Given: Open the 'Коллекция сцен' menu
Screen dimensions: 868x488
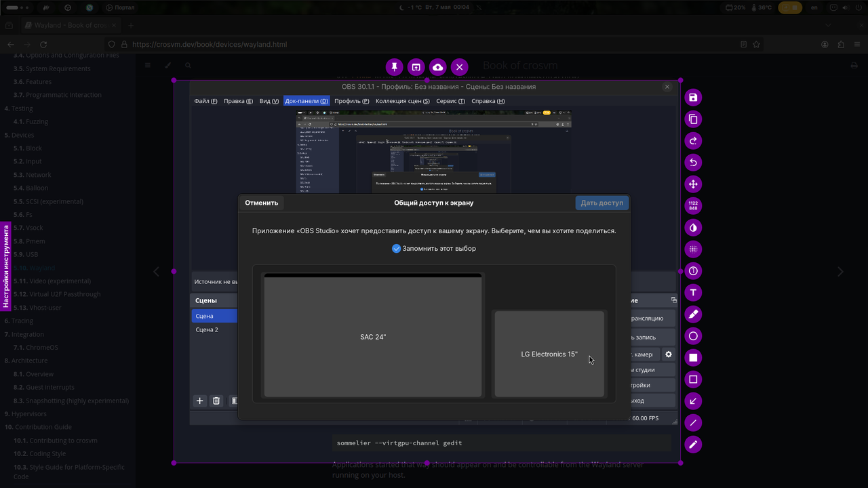Looking at the screenshot, I should coord(403,101).
